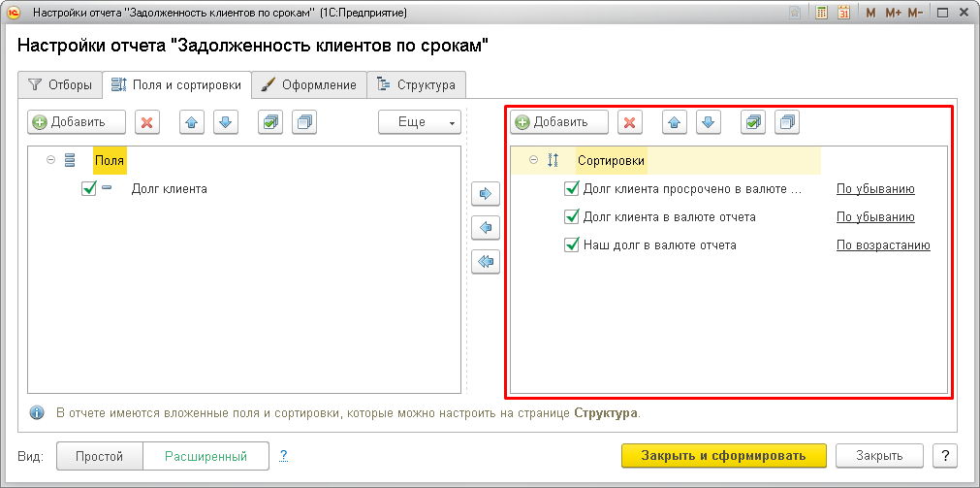Image resolution: width=980 pixels, height=488 pixels.
Task: Change По убыванию for Долг клиента в валюте отчета
Action: [x=875, y=217]
